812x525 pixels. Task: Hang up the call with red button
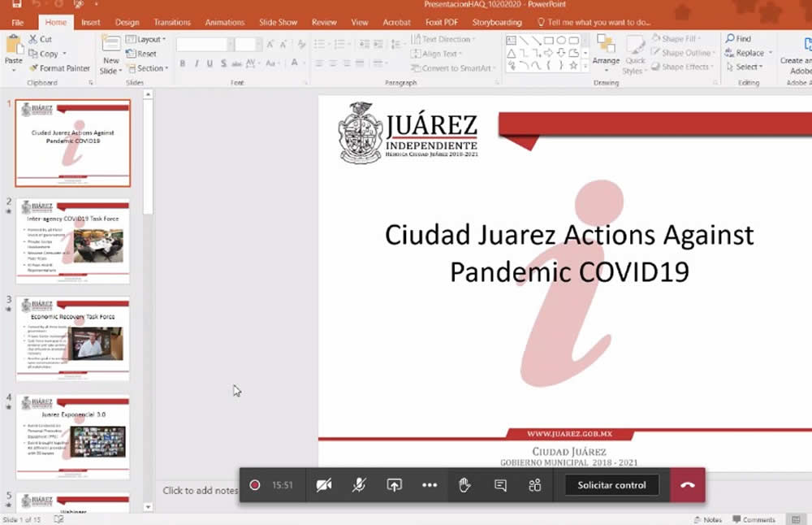click(x=688, y=485)
